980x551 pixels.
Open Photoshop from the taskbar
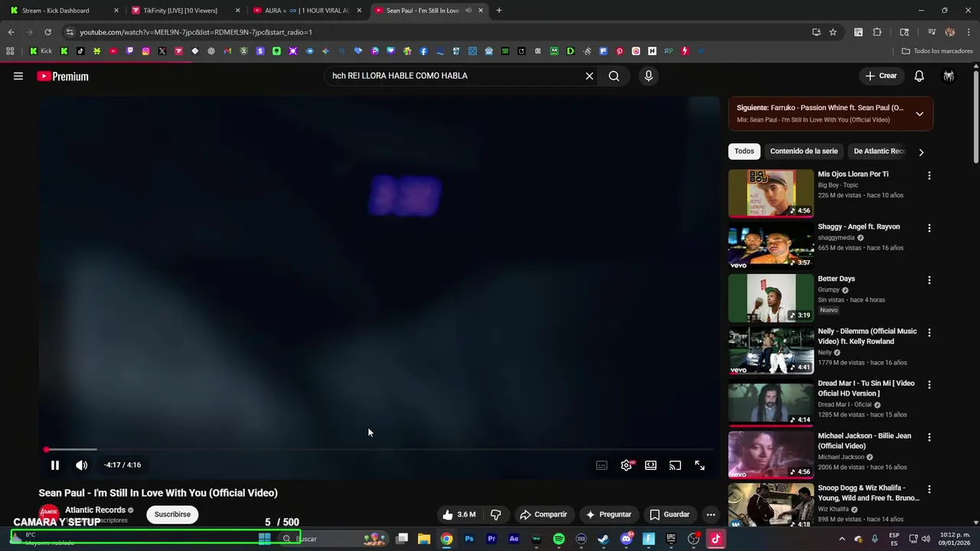point(469,539)
